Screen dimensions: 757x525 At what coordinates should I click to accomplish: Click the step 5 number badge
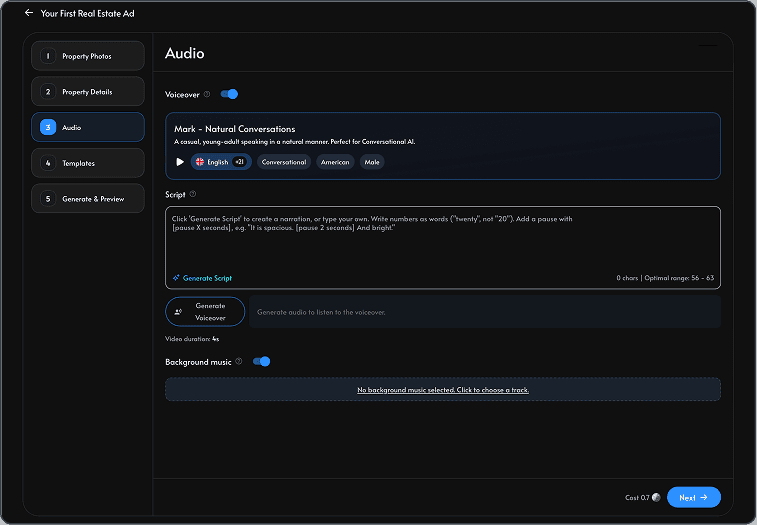[48, 199]
